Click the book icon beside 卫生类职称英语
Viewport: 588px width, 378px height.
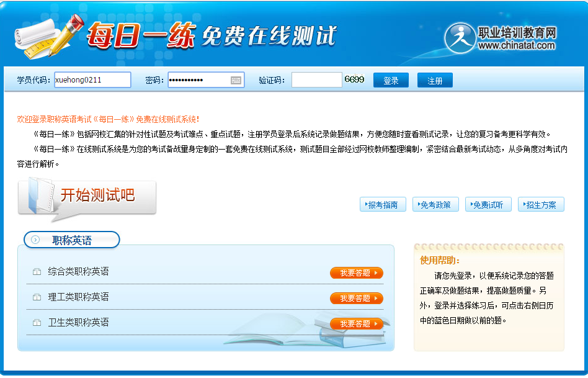coord(37,323)
